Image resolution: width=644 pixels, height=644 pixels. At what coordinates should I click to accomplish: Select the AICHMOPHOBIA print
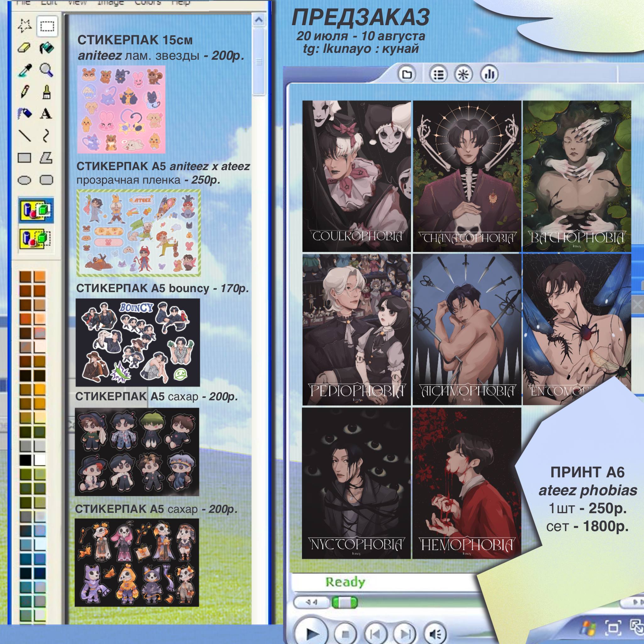click(x=467, y=330)
